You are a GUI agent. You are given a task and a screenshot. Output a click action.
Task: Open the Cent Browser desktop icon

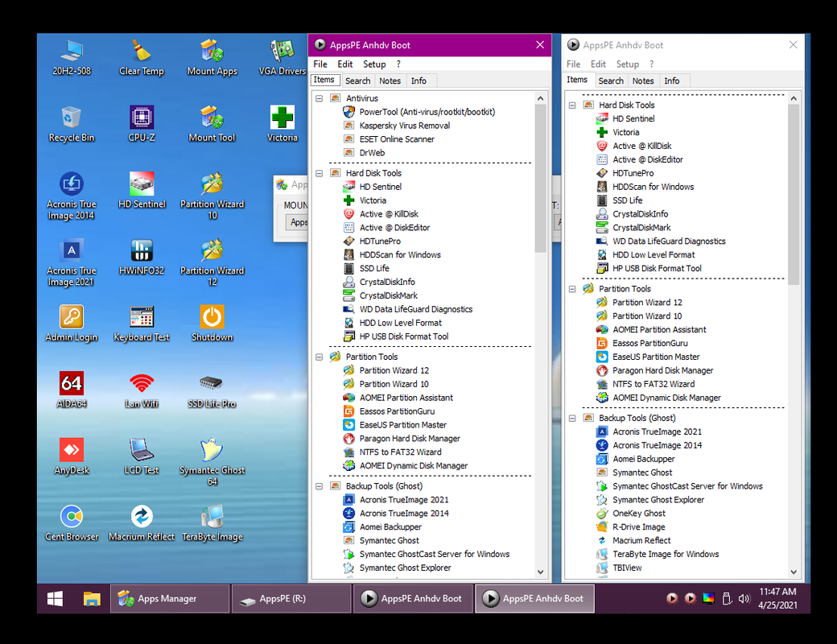72,522
